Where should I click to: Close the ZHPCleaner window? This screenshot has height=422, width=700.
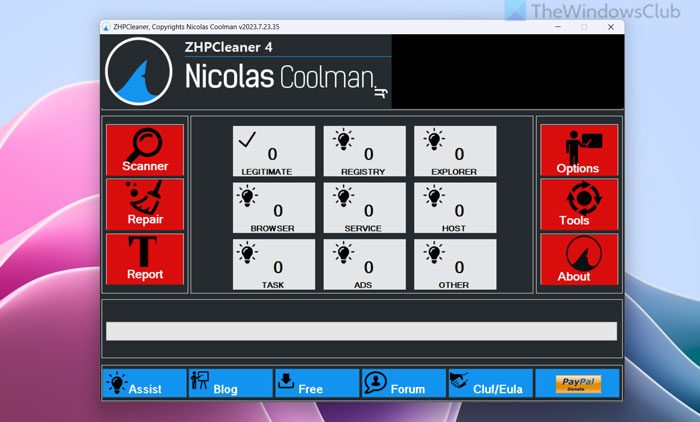pyautogui.click(x=611, y=27)
